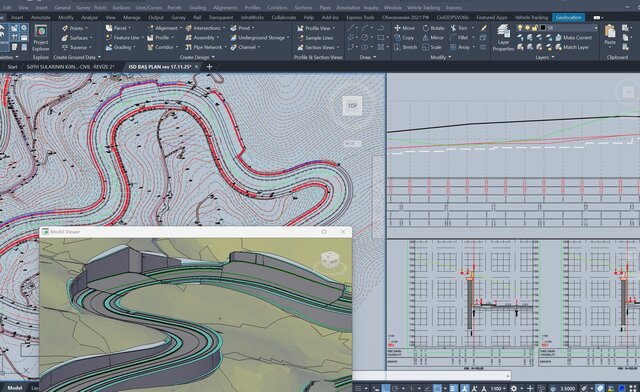Click the Profile View button
The width and height of the screenshot is (640, 392).
pos(316,28)
